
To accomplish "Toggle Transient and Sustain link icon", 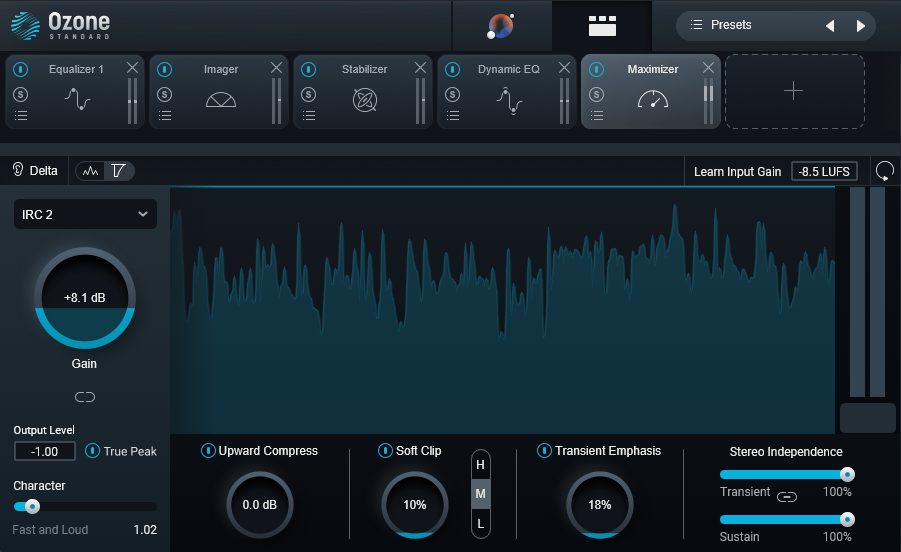I will [787, 497].
